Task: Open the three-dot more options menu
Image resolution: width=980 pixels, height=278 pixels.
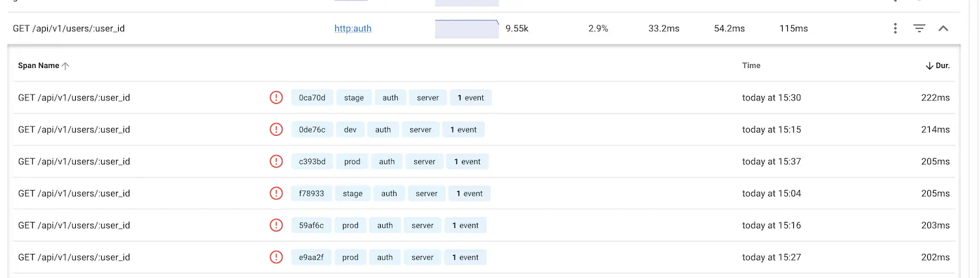Action: click(x=895, y=29)
